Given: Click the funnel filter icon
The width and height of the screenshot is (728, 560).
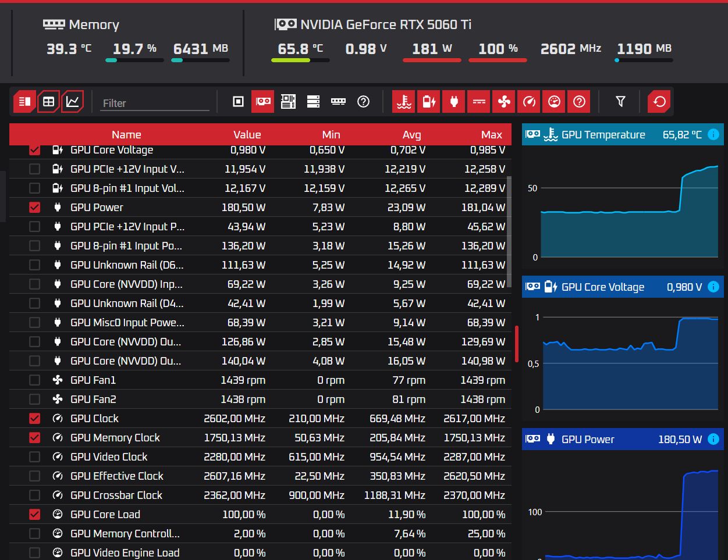Looking at the screenshot, I should pos(620,102).
